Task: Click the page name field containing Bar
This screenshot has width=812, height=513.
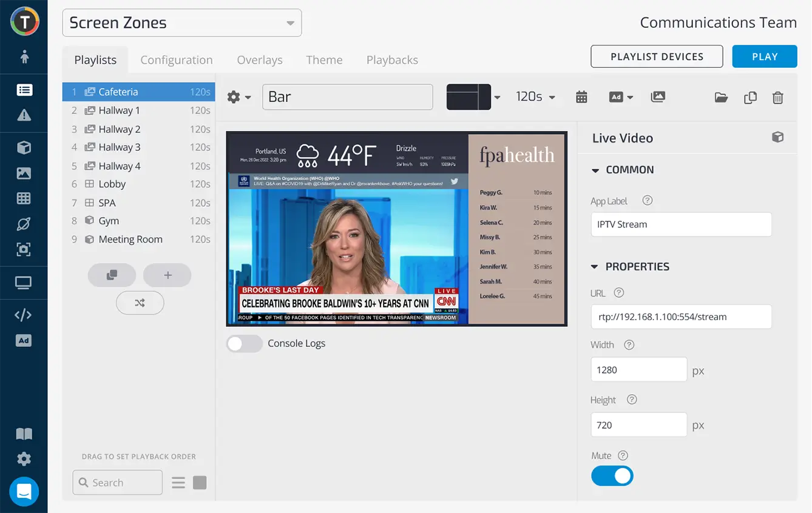Action: [x=348, y=97]
